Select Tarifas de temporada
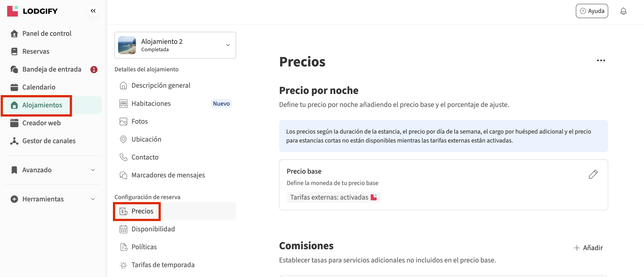 (163, 265)
